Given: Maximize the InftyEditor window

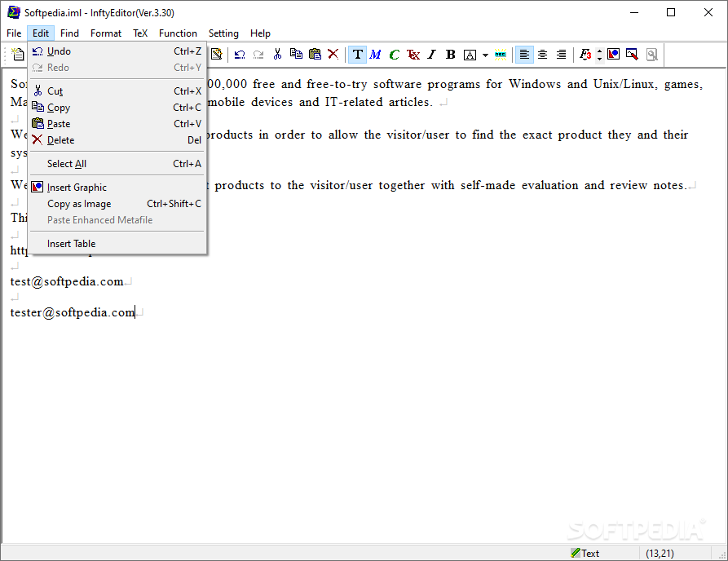Looking at the screenshot, I should point(671,12).
